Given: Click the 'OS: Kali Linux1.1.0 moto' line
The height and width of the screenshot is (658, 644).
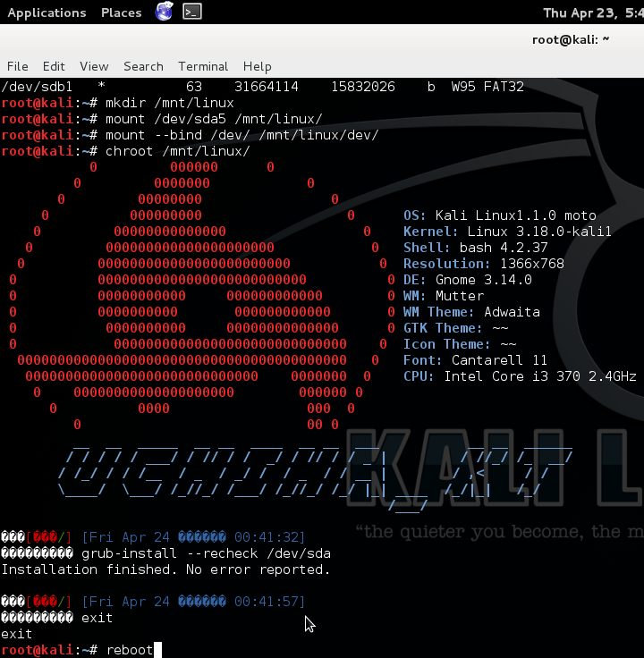Looking at the screenshot, I should coord(500,215).
